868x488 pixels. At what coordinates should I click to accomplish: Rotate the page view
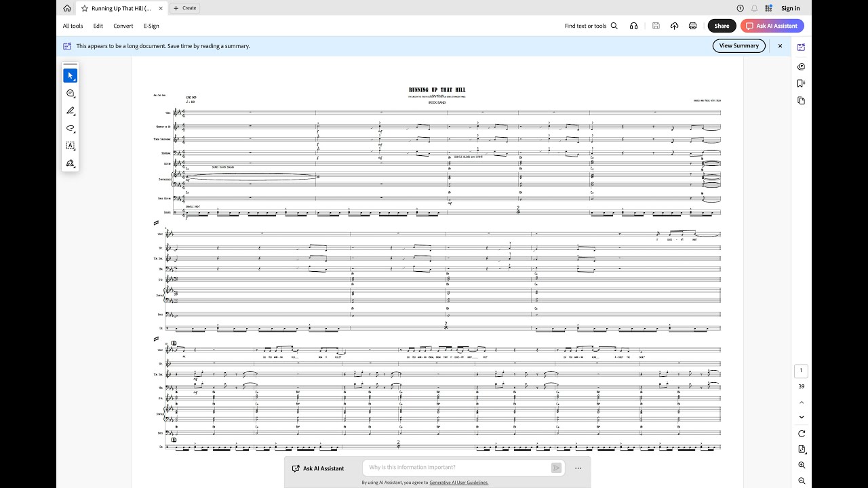point(802,434)
